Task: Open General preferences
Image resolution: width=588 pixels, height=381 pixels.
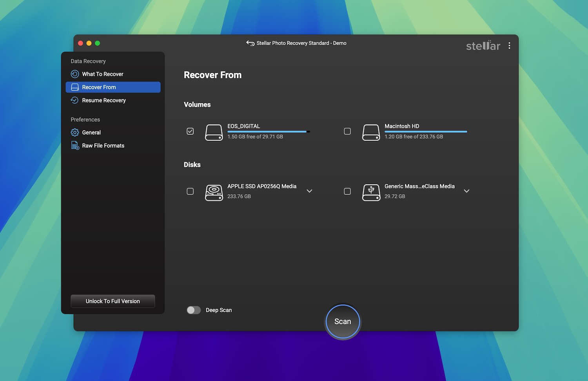Action: click(113, 132)
